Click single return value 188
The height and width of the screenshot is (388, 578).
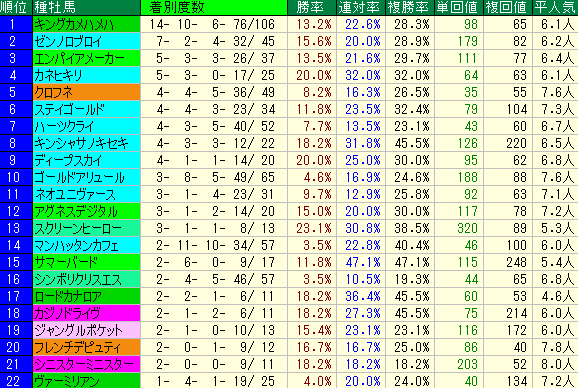coord(459,177)
